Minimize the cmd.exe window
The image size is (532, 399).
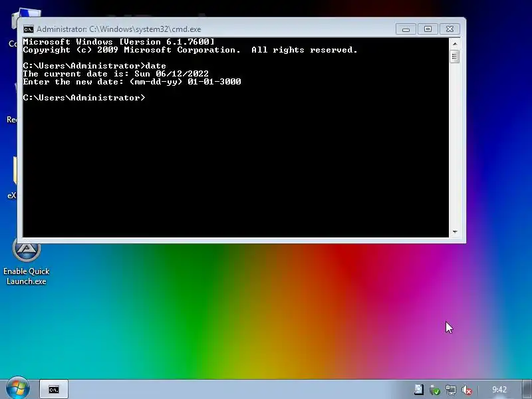[406, 29]
